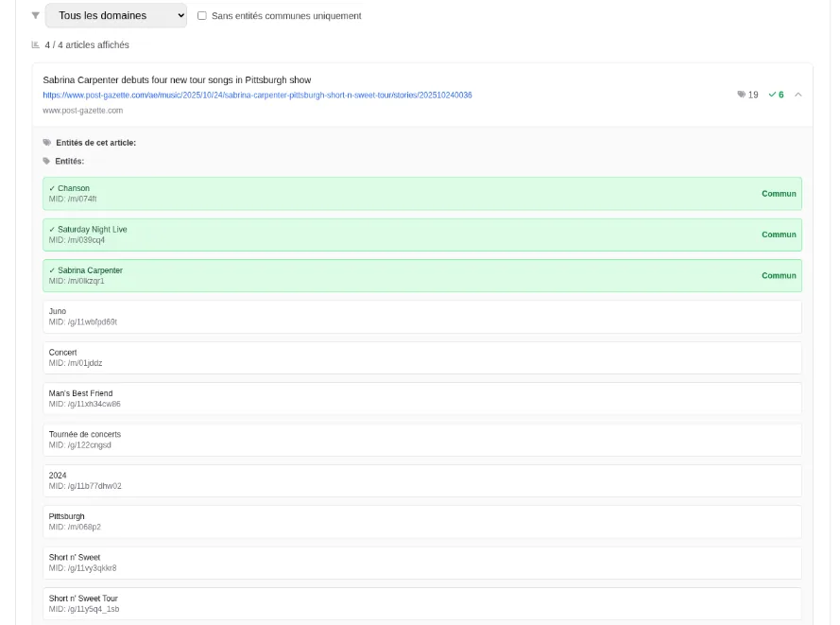The height and width of the screenshot is (625, 840).
Task: Toggle 'Sans entités communes uniquement' checkbox
Action: tap(202, 15)
